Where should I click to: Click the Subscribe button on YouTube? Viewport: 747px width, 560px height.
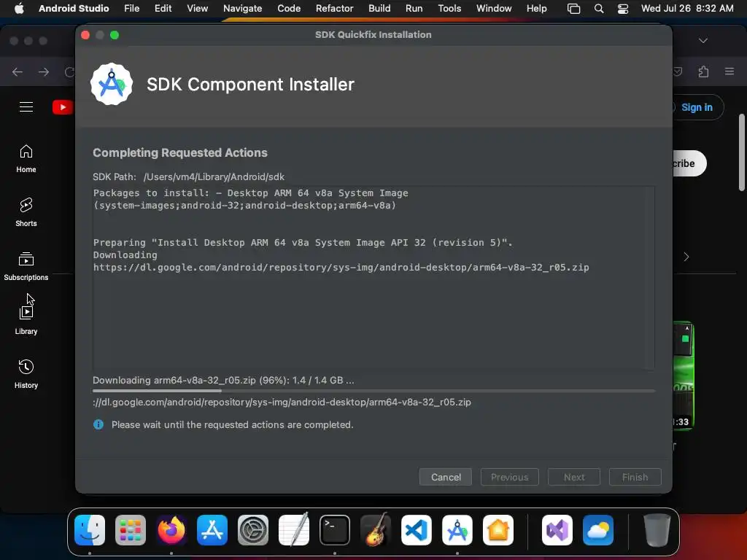[689, 163]
